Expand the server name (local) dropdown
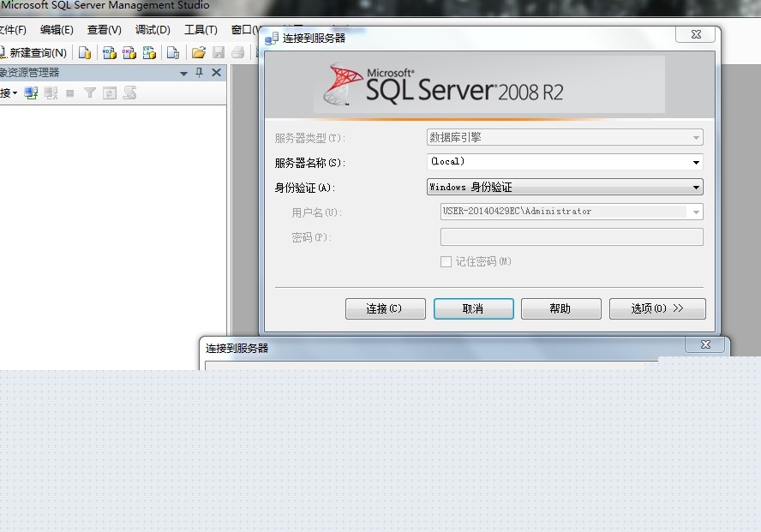Viewport: 761px width, 532px height. [x=696, y=162]
